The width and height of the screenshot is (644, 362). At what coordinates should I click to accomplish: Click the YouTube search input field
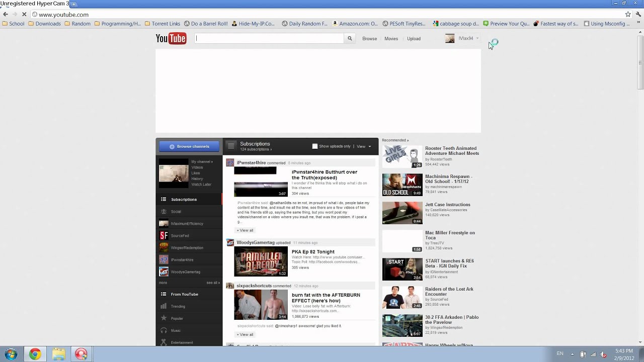click(x=269, y=38)
